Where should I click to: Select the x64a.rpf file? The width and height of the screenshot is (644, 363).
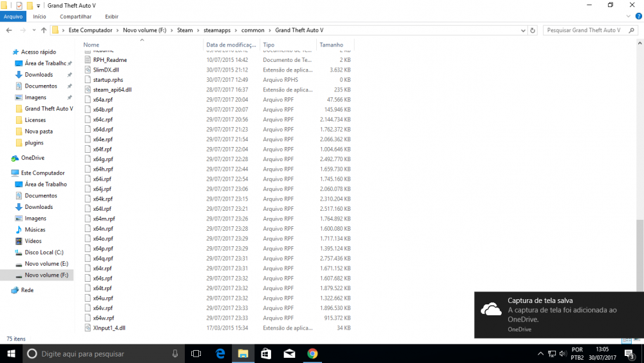(102, 99)
